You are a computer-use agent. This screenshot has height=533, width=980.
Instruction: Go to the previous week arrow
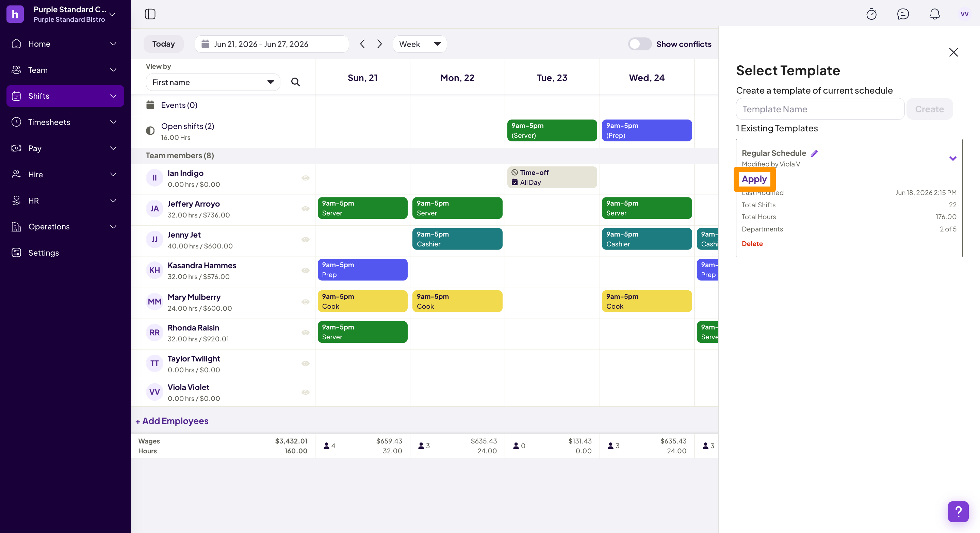(x=362, y=44)
